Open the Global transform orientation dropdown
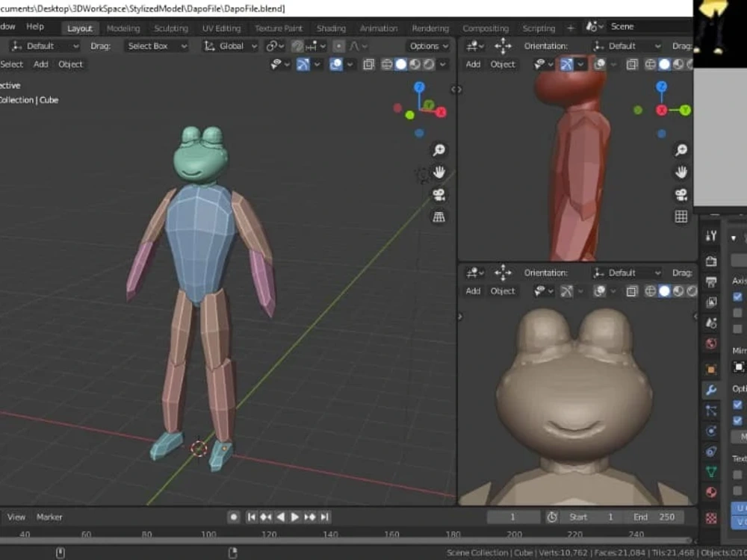 (x=231, y=46)
